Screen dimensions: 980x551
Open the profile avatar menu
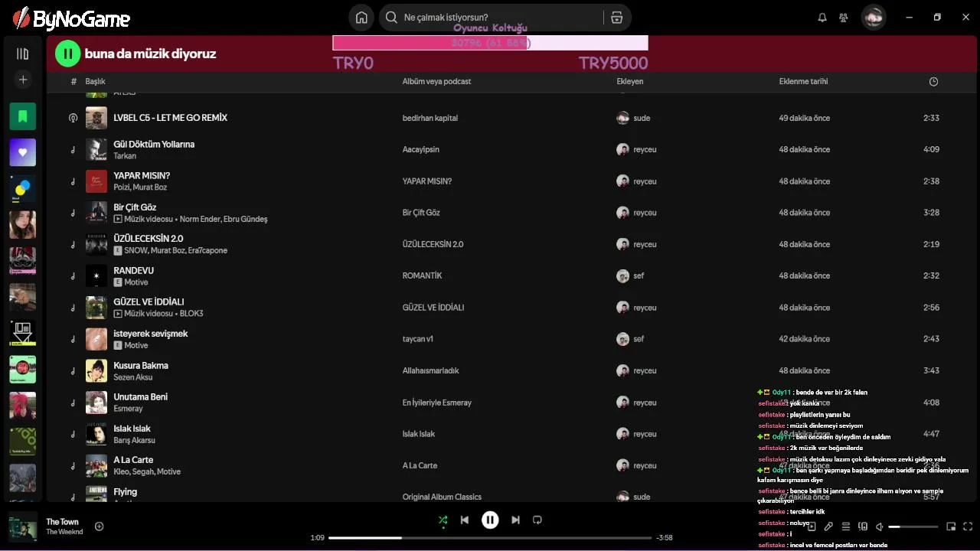pos(874,18)
